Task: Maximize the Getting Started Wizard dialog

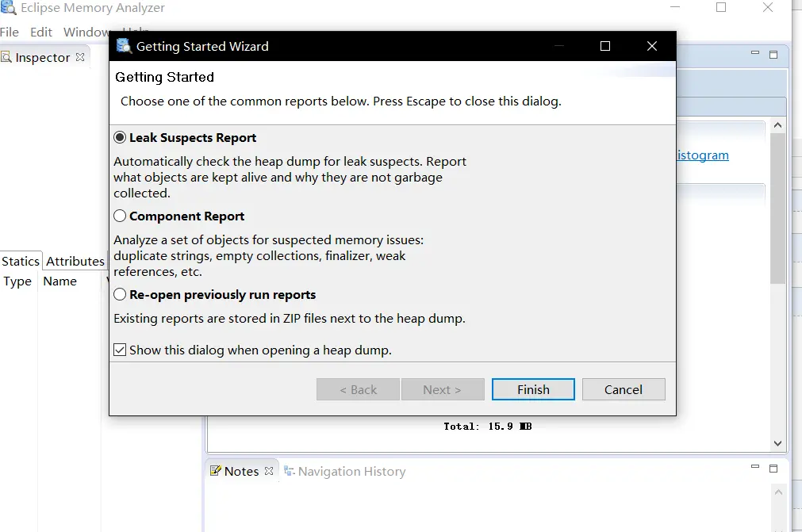Action: (605, 46)
